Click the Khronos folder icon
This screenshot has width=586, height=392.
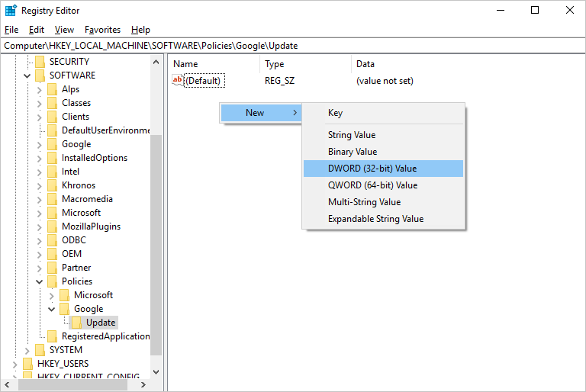(52, 185)
